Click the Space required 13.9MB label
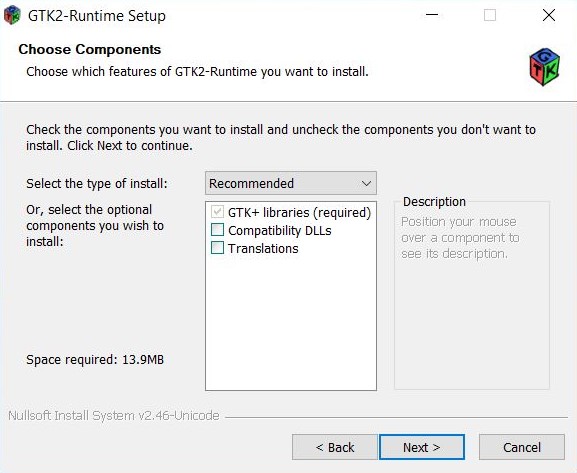The height and width of the screenshot is (473, 577). pyautogui.click(x=95, y=360)
